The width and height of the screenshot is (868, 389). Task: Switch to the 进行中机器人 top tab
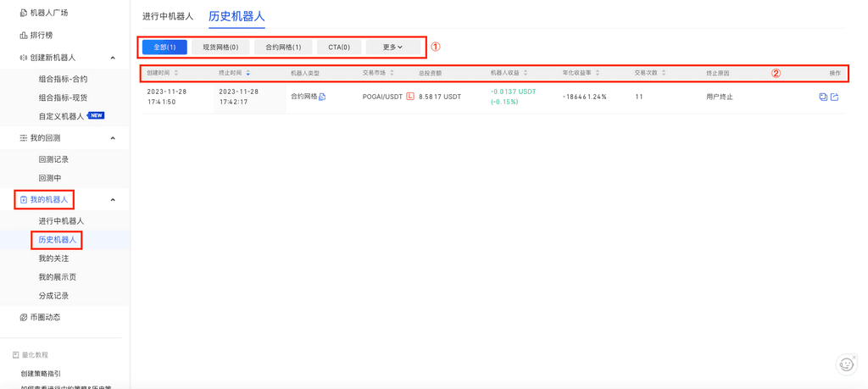point(168,16)
